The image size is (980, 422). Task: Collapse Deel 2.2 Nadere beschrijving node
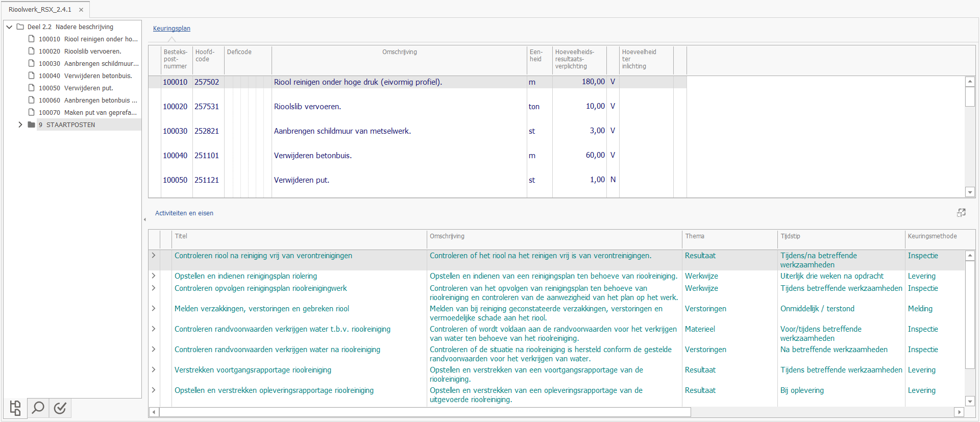click(9, 27)
